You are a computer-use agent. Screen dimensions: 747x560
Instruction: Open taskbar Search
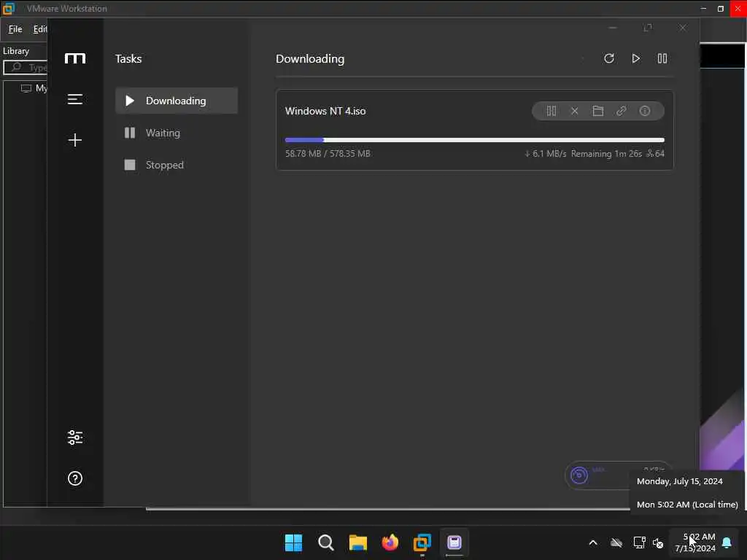click(326, 542)
